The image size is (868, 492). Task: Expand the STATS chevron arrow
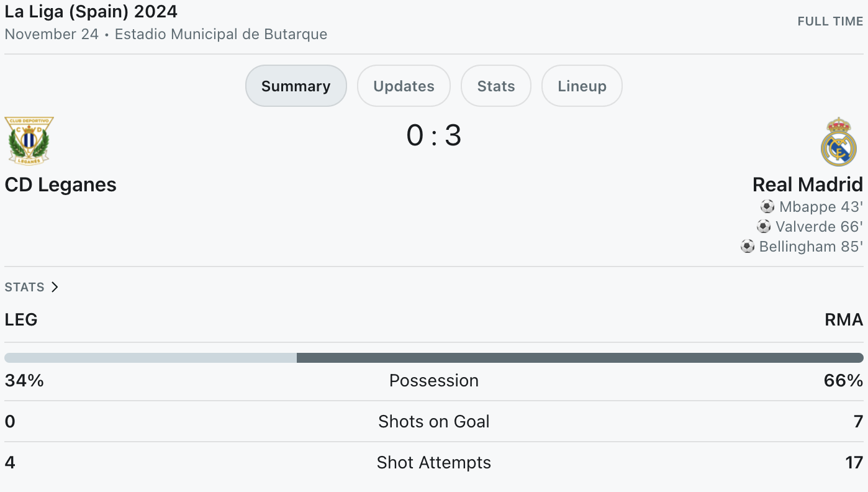[55, 287]
